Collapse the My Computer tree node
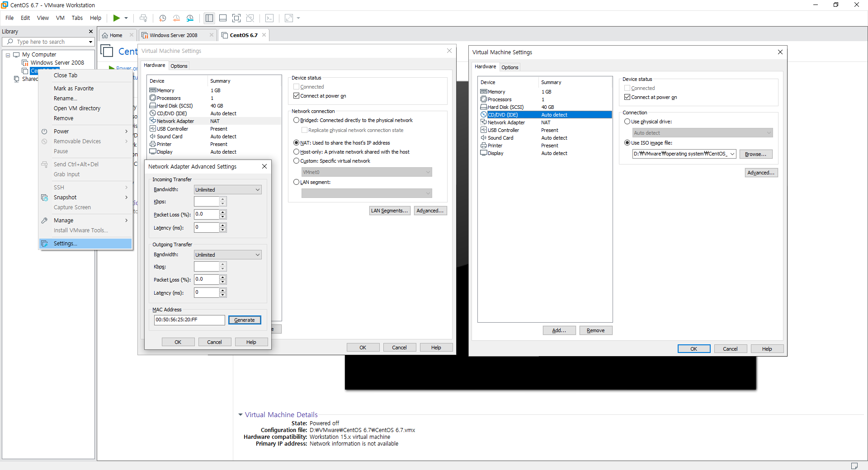The height and width of the screenshot is (470, 868). point(8,55)
